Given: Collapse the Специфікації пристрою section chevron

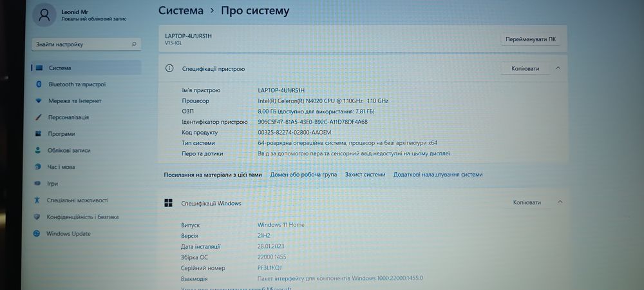Looking at the screenshot, I should [558, 68].
